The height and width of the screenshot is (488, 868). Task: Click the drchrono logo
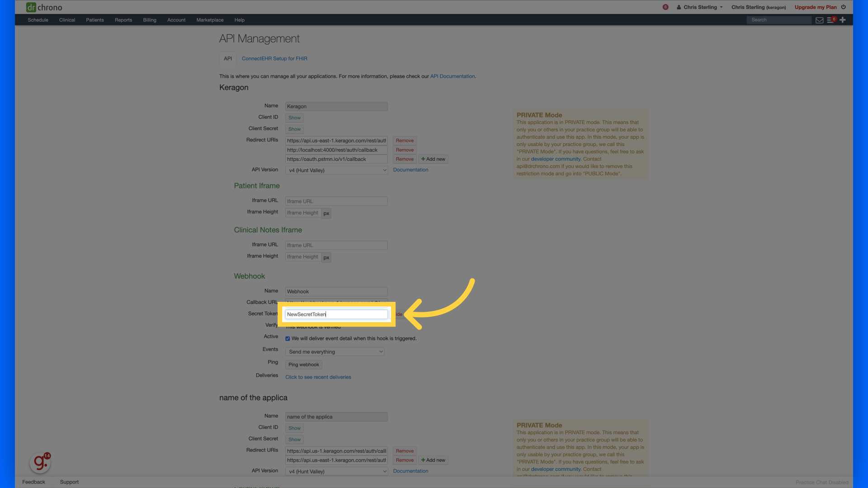pyautogui.click(x=44, y=7)
